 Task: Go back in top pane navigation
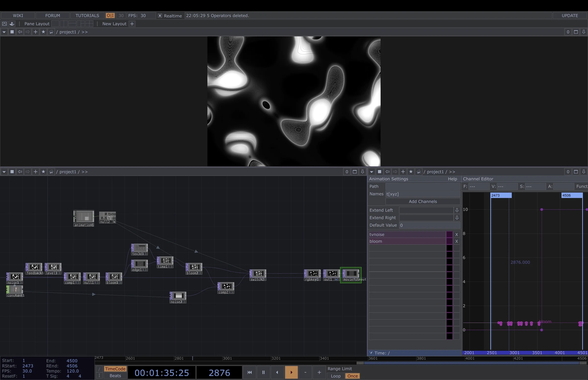[x=20, y=32]
